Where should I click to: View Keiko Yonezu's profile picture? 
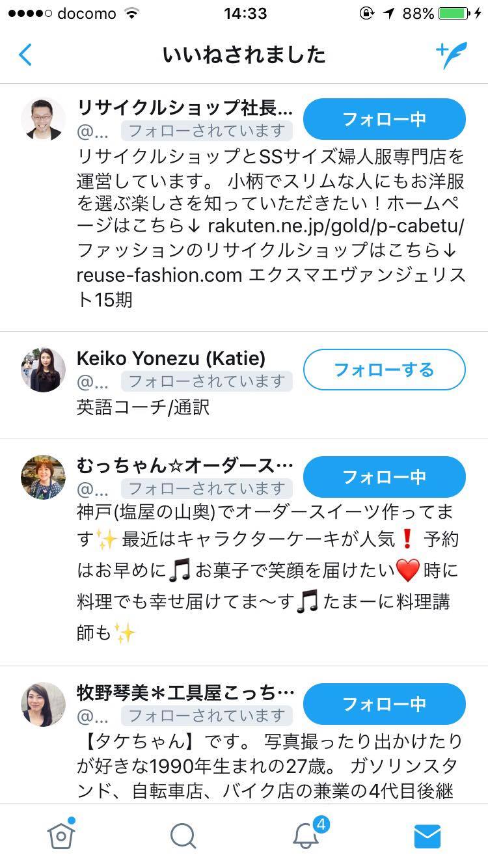43,370
